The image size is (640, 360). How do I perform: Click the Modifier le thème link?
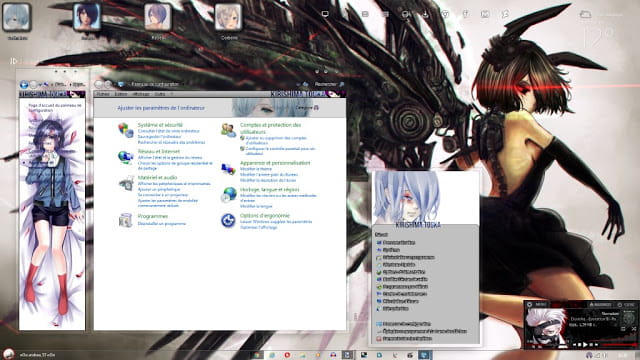(x=256, y=169)
